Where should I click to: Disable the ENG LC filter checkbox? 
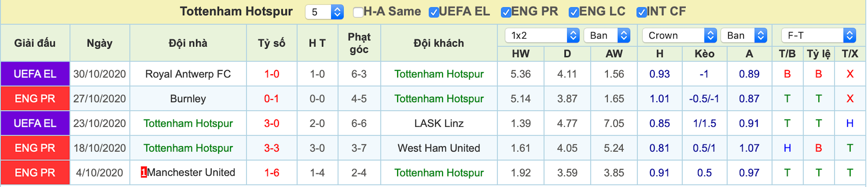click(x=574, y=12)
